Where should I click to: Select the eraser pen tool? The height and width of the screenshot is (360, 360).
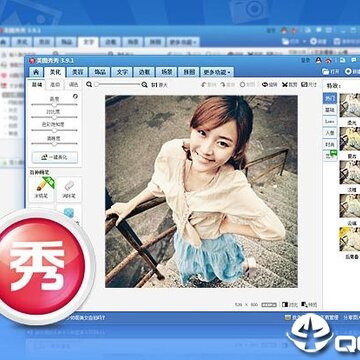69,189
